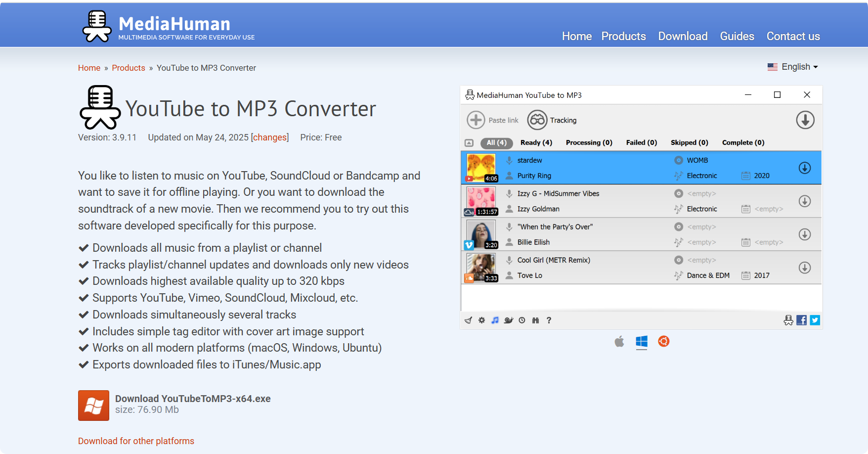Click Download for other platforms
This screenshot has width=868, height=454.
pyautogui.click(x=136, y=441)
